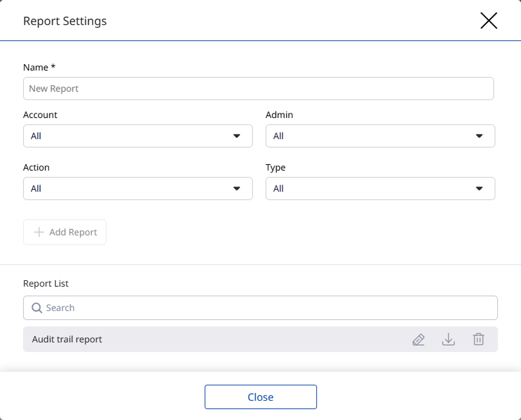Expand the Type selection dropdown
521x420 pixels.
tap(372, 189)
